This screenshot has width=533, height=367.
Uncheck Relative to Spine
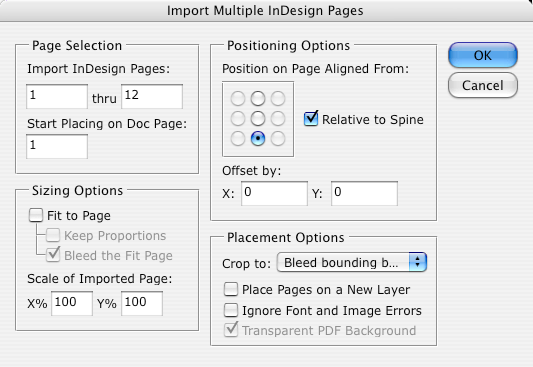[311, 119]
